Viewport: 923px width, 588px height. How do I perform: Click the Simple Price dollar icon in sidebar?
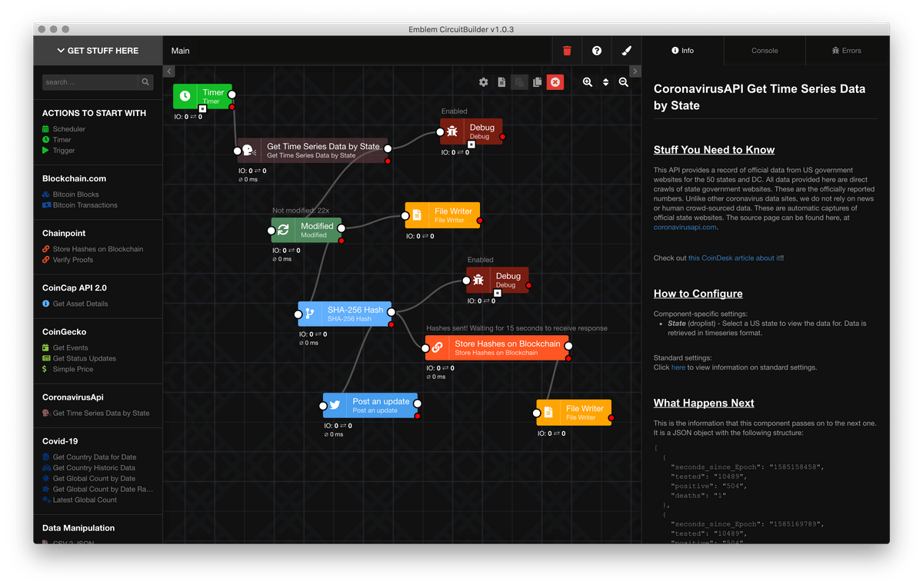(45, 369)
